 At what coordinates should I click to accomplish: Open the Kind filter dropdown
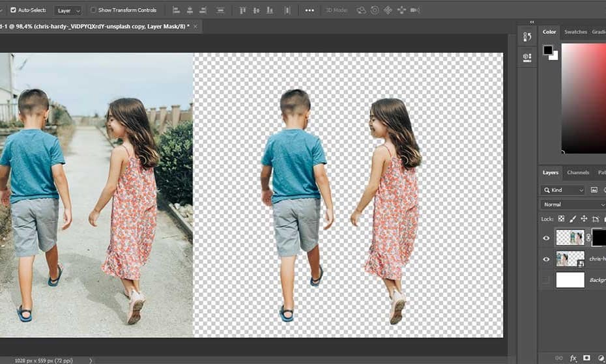click(563, 190)
